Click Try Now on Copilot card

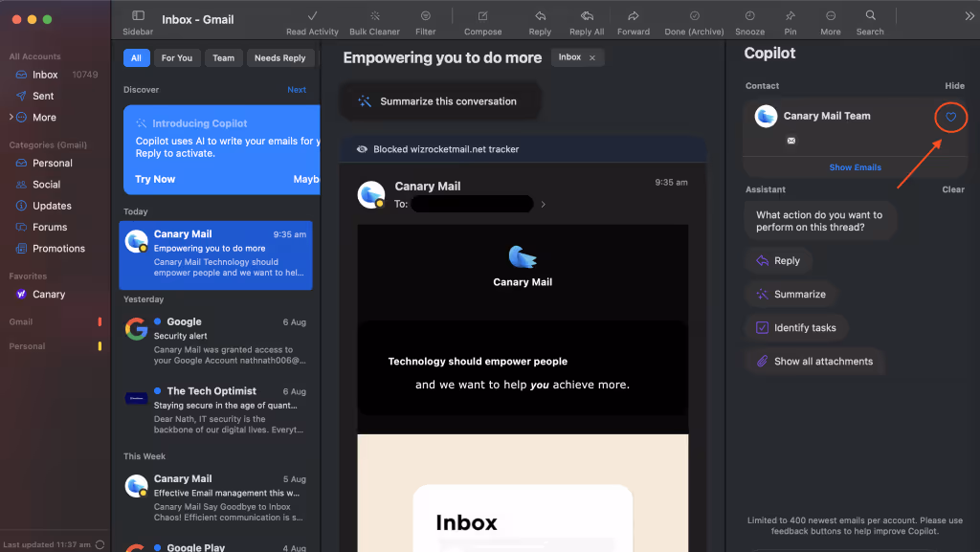(155, 179)
